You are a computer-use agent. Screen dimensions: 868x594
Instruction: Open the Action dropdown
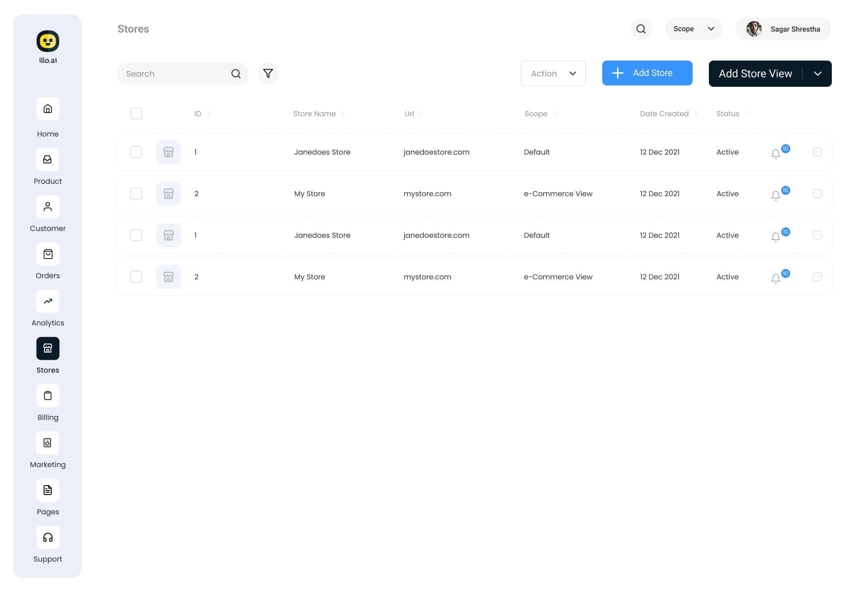point(553,74)
